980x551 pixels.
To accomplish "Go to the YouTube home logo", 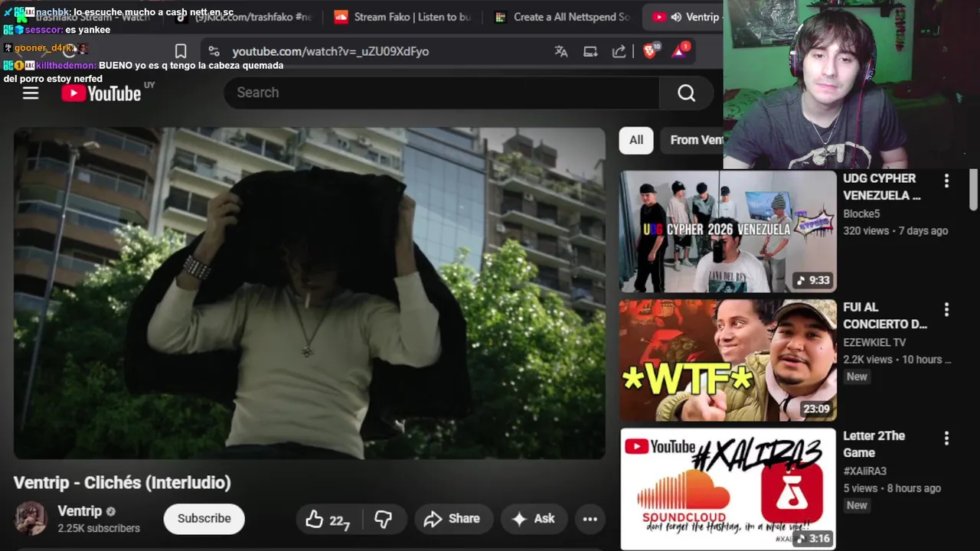I will coord(101,93).
